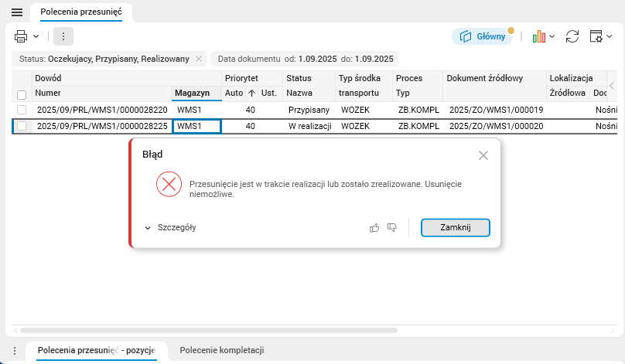Screen dimensions: 625x364
Task: Open the view settings icon at the right
Action: pos(596,36)
